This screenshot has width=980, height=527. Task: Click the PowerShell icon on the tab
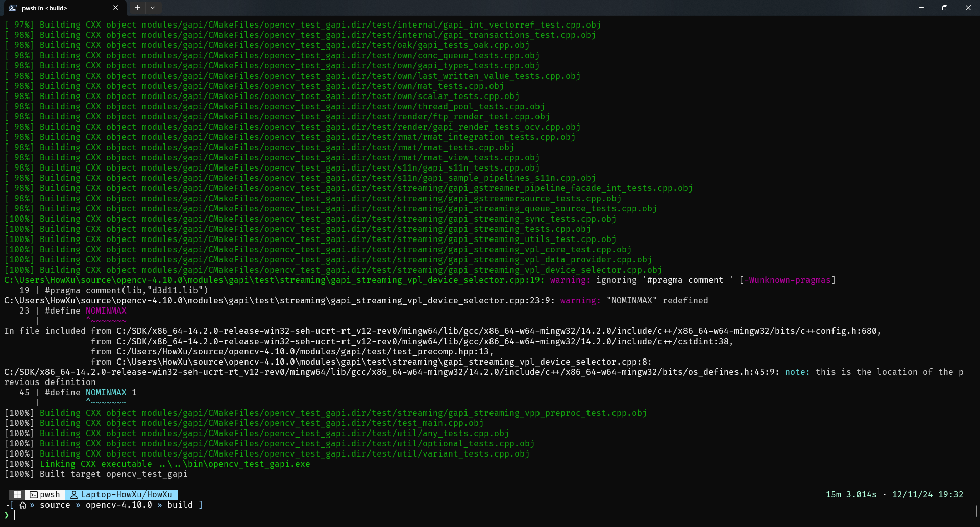(x=13, y=8)
